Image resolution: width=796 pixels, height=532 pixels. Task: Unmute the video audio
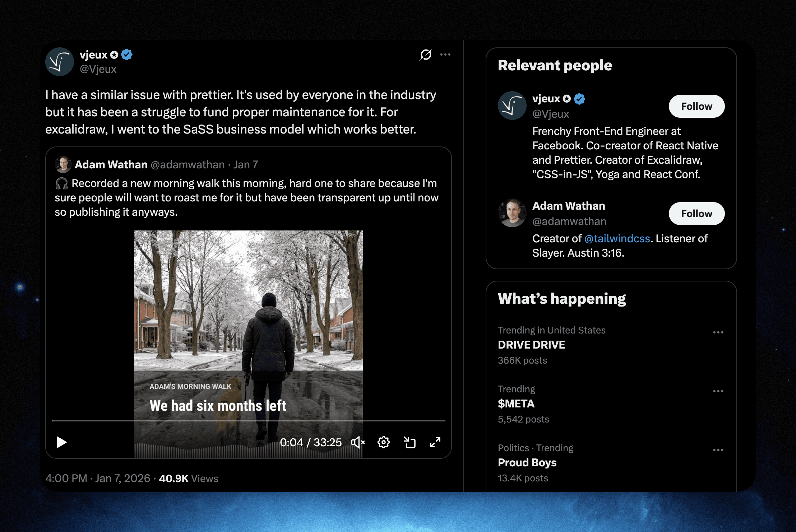coord(358,442)
